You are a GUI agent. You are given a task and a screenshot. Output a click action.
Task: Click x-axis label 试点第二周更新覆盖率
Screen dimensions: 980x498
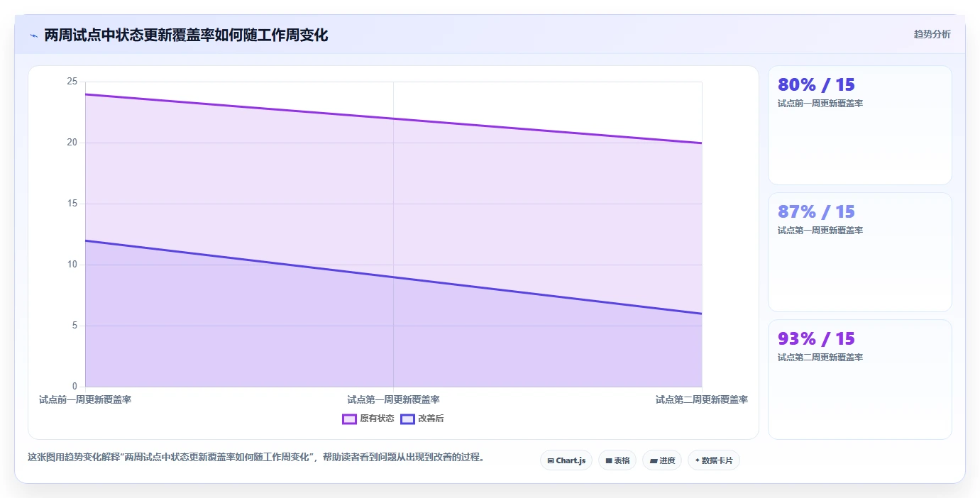(x=702, y=400)
